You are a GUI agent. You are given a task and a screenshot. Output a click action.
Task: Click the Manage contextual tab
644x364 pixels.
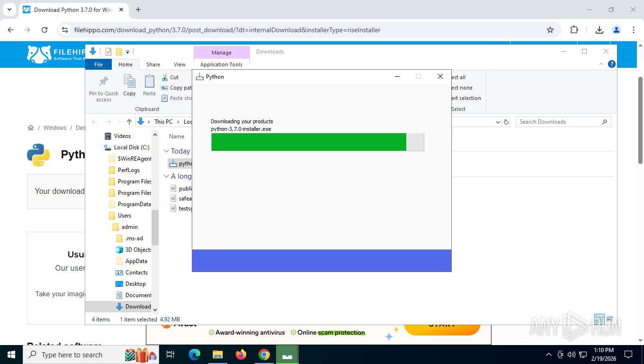click(222, 53)
